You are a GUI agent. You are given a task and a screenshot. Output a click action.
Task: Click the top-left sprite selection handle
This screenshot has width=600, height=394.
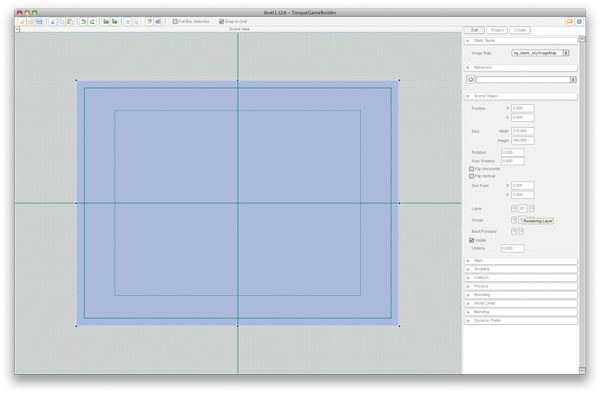[x=76, y=80]
